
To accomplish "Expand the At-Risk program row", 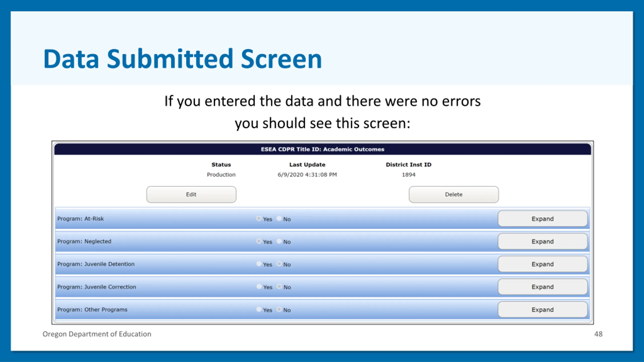I will (x=542, y=219).
